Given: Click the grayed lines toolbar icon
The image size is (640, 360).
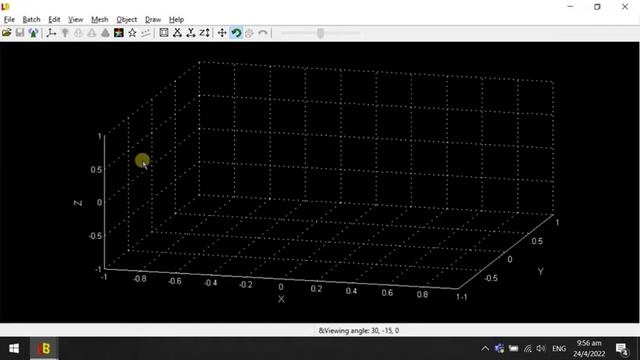Looking at the screenshot, I should pyautogui.click(x=146, y=33).
